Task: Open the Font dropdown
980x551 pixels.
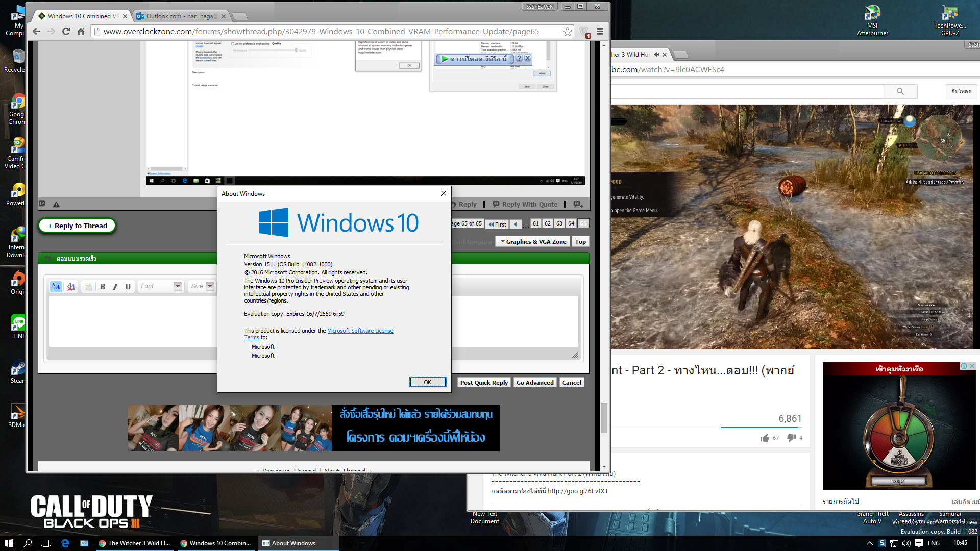Action: point(178,286)
